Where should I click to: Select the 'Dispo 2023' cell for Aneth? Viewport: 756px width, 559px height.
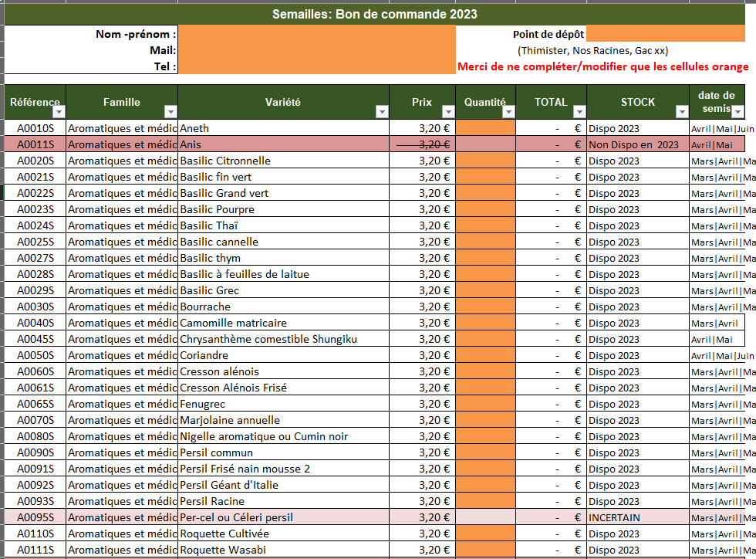[x=638, y=128]
